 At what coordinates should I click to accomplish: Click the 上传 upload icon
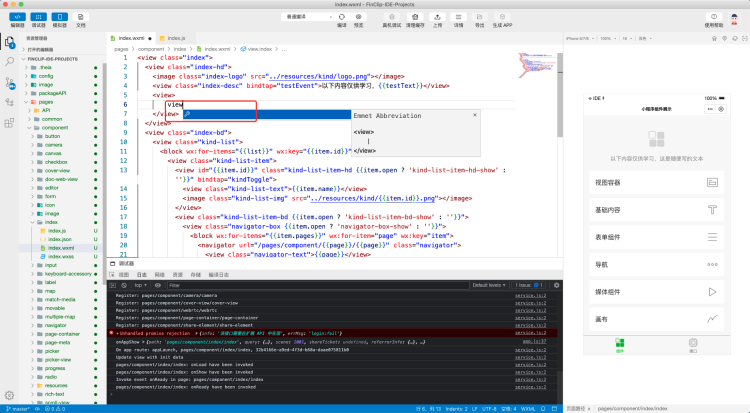(438, 17)
